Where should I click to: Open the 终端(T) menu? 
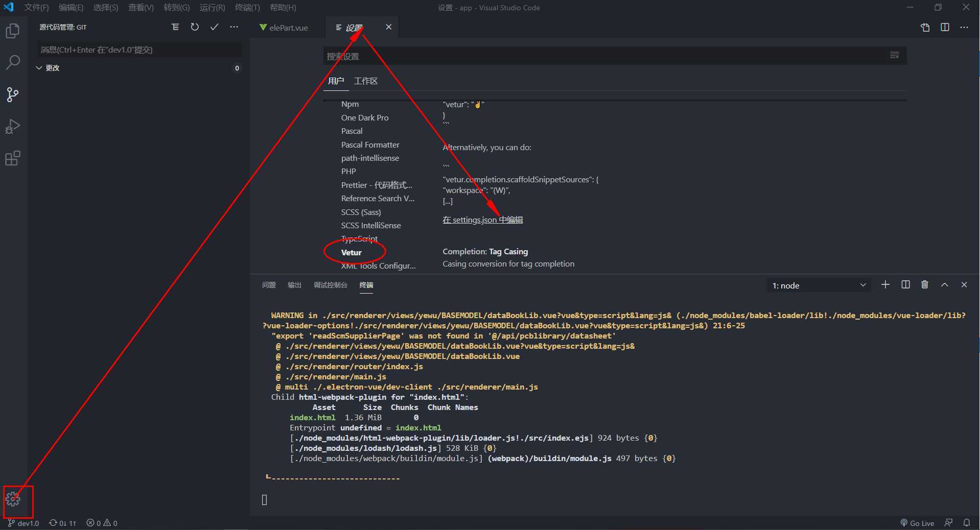248,8
